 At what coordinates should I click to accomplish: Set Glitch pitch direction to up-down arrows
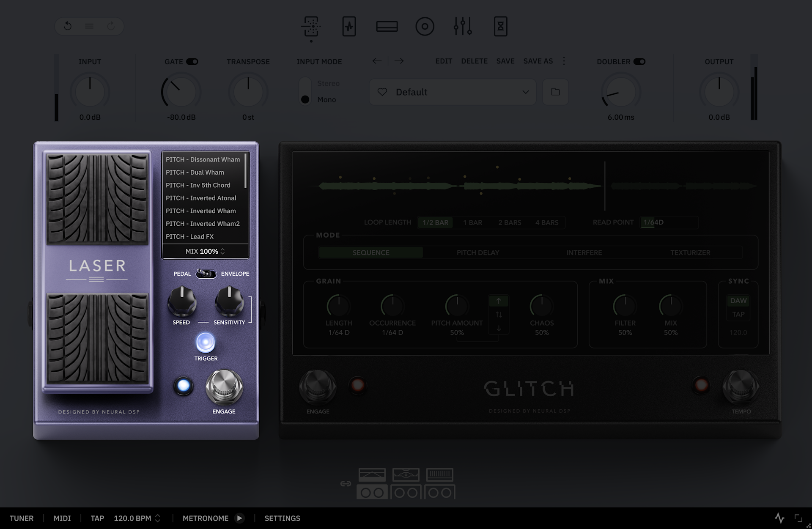point(499,315)
